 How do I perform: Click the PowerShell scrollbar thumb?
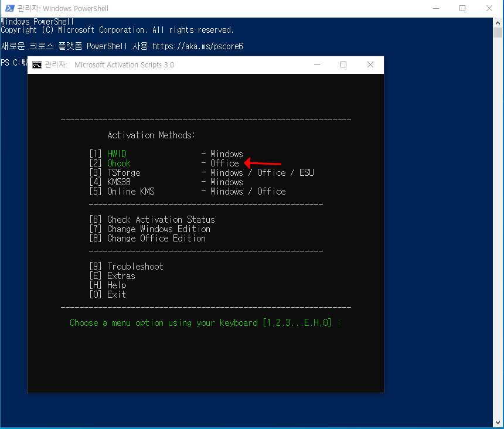[x=498, y=32]
